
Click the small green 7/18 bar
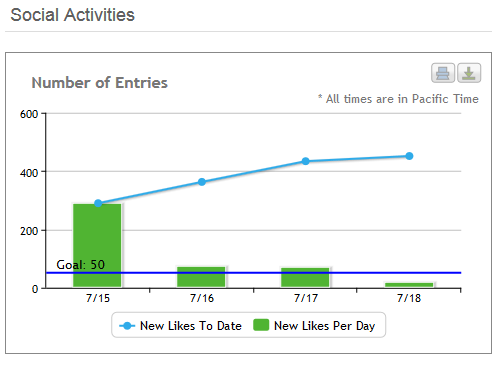click(409, 285)
